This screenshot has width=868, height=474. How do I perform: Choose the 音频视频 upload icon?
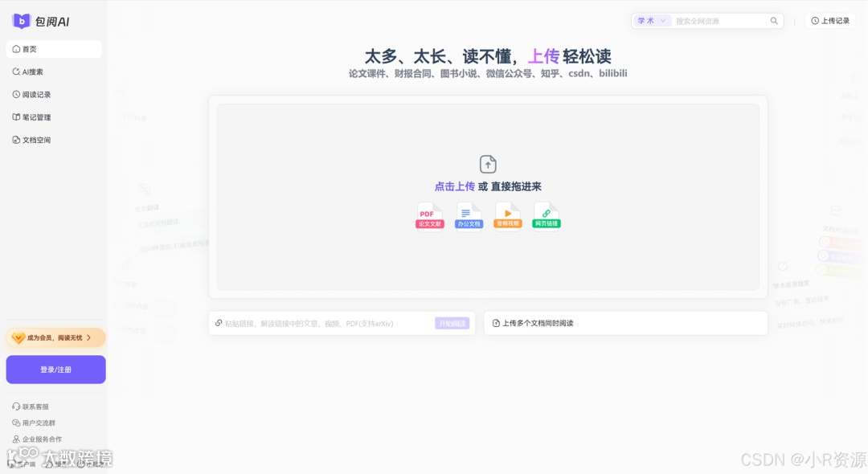tap(507, 213)
